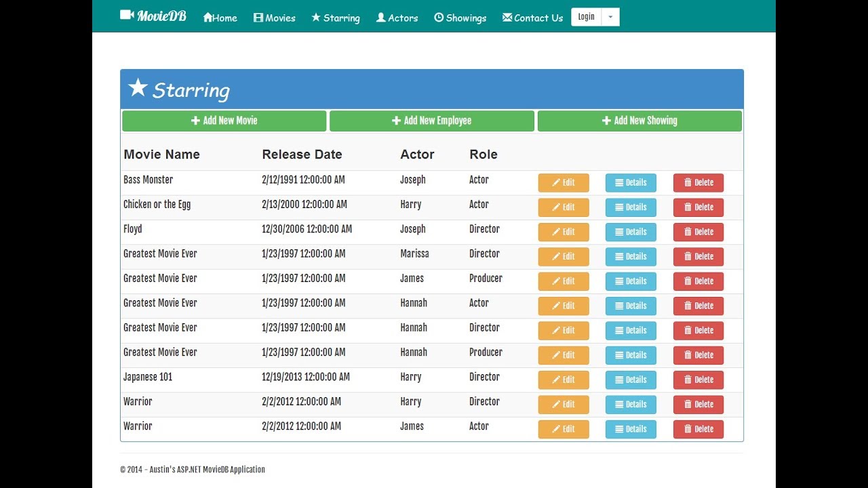Open the Showings nav item

(460, 18)
